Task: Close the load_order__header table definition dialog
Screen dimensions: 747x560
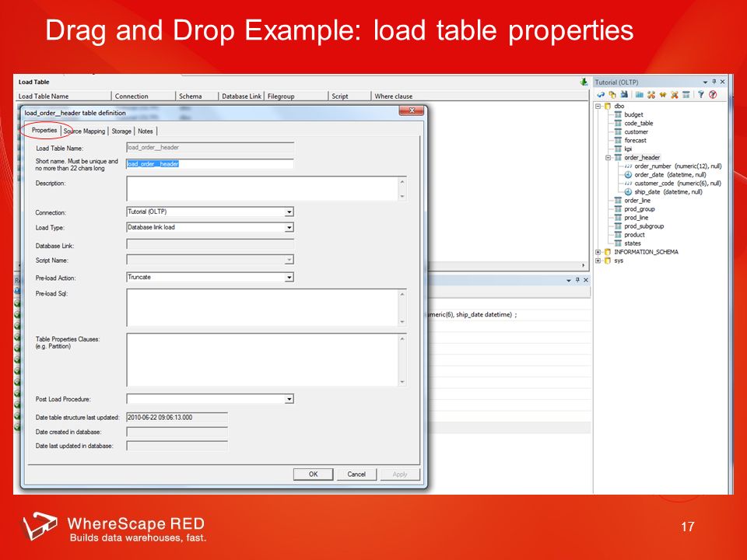Action: pos(412,111)
